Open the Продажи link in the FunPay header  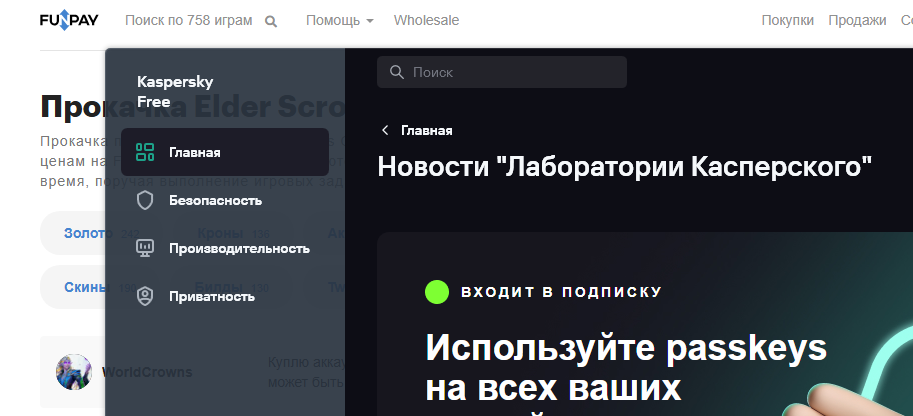(857, 21)
